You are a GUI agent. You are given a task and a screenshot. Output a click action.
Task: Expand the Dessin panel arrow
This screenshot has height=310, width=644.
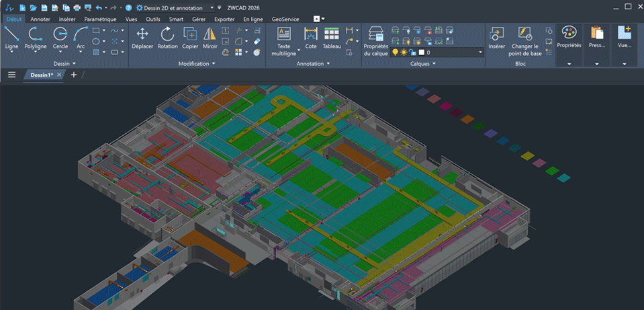[74, 64]
